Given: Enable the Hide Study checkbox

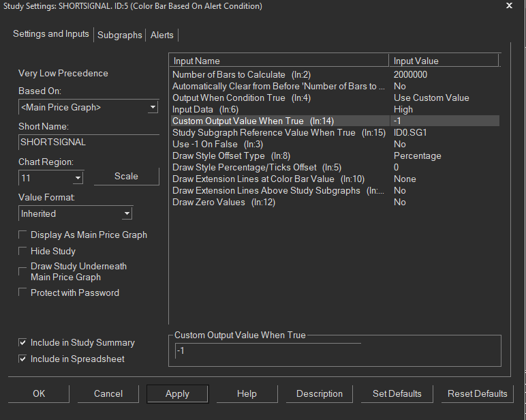Looking at the screenshot, I should [24, 252].
